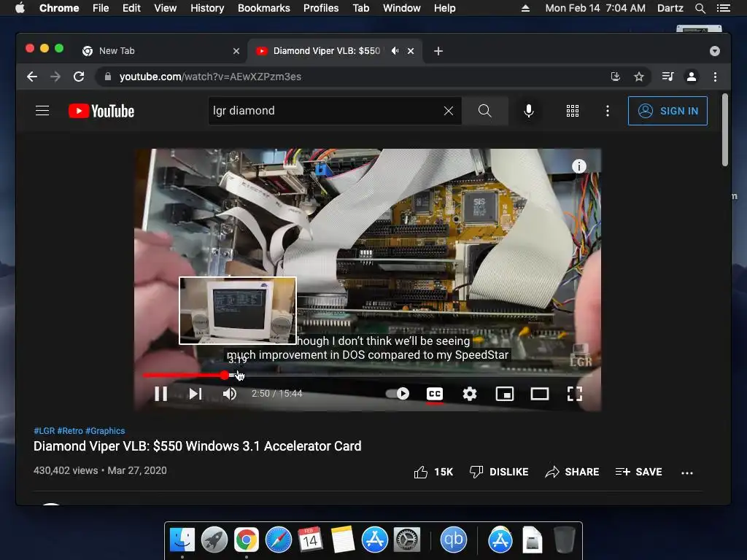This screenshot has height=560, width=747.
Task: Open Notes app from the dock
Action: [x=343, y=540]
